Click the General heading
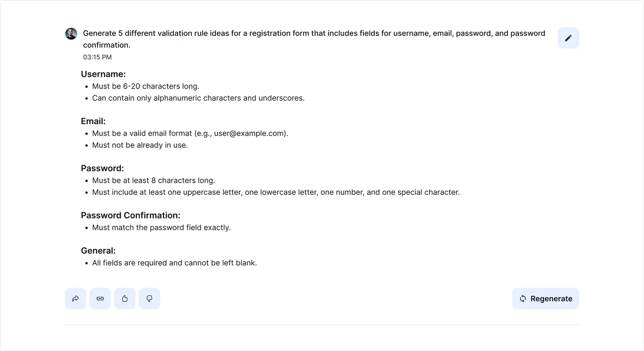The width and height of the screenshot is (644, 351). coord(98,251)
